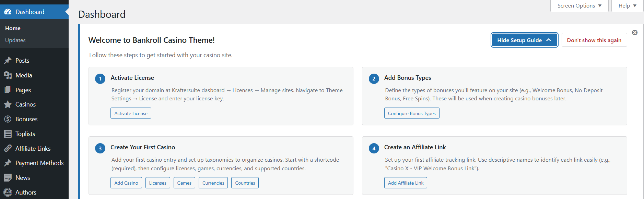Viewport: 644px width, 199px height.
Task: Click the Currencies taxonomy button
Action: (213, 183)
